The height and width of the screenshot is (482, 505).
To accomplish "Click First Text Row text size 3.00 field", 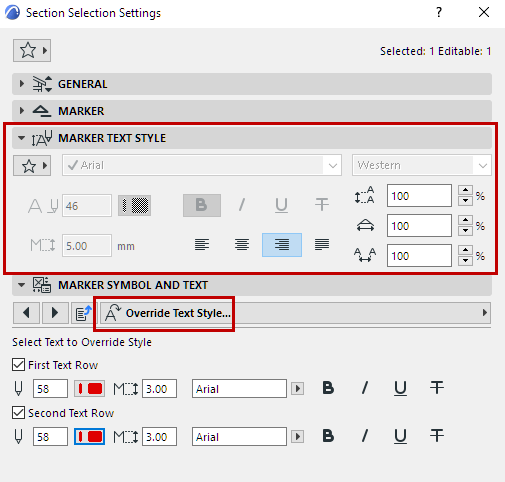I will (159, 389).
